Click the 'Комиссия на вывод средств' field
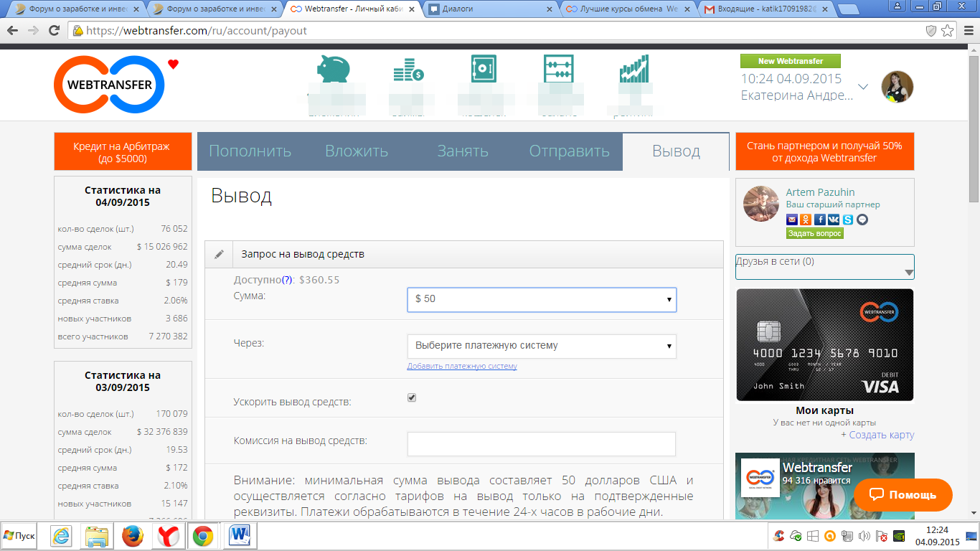Screen dimensions: 980x551 pos(542,444)
